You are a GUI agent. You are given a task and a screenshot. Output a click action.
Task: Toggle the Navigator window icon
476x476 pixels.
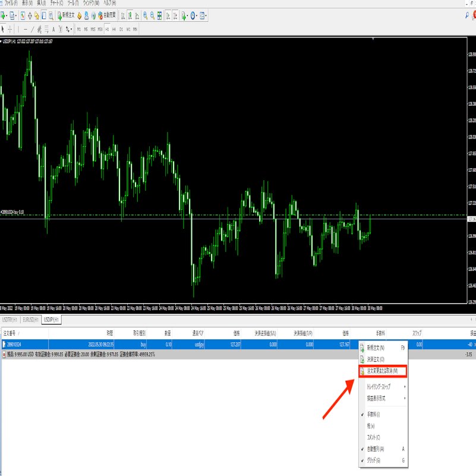[x=37, y=15]
